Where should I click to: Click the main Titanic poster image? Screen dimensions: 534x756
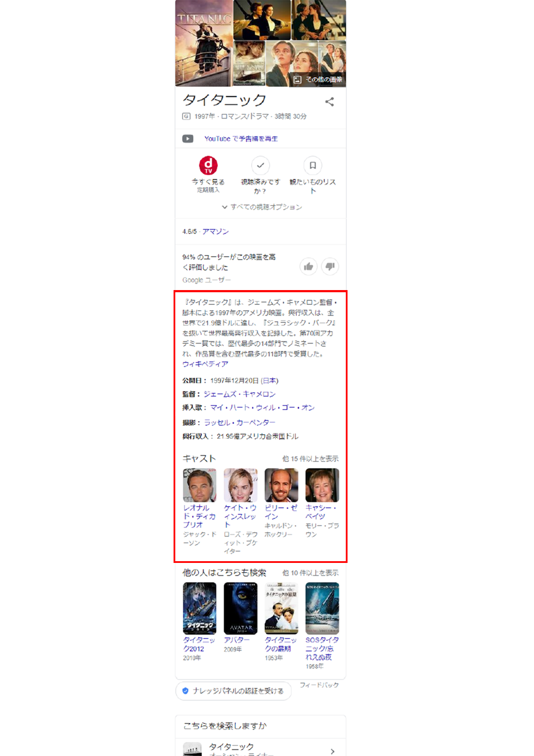tap(204, 43)
